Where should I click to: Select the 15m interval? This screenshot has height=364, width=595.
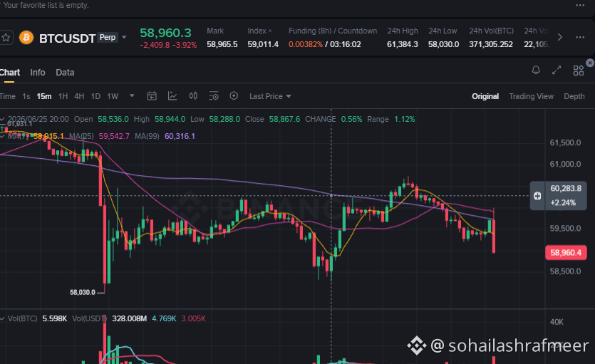[44, 96]
